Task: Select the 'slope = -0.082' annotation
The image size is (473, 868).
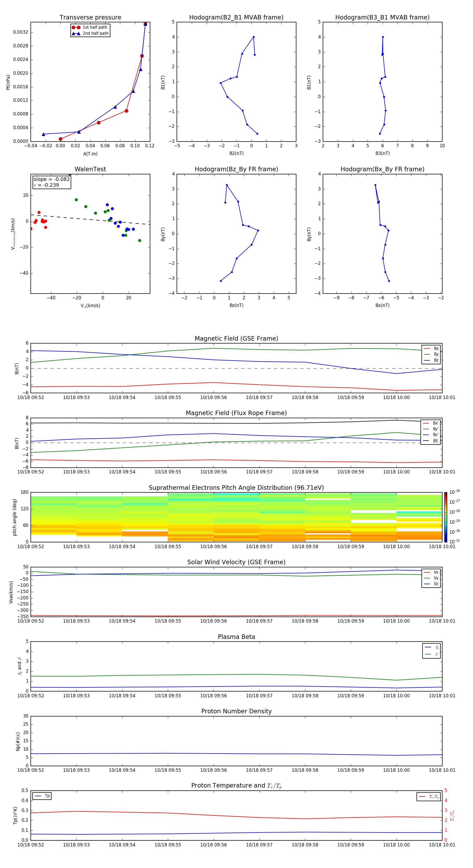Action: [x=52, y=179]
